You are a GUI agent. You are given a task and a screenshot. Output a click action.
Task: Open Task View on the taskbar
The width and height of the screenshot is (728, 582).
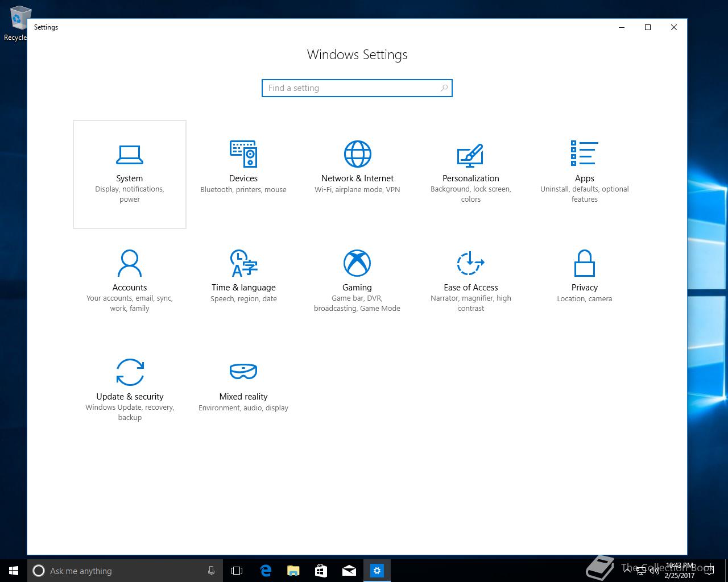pos(237,571)
